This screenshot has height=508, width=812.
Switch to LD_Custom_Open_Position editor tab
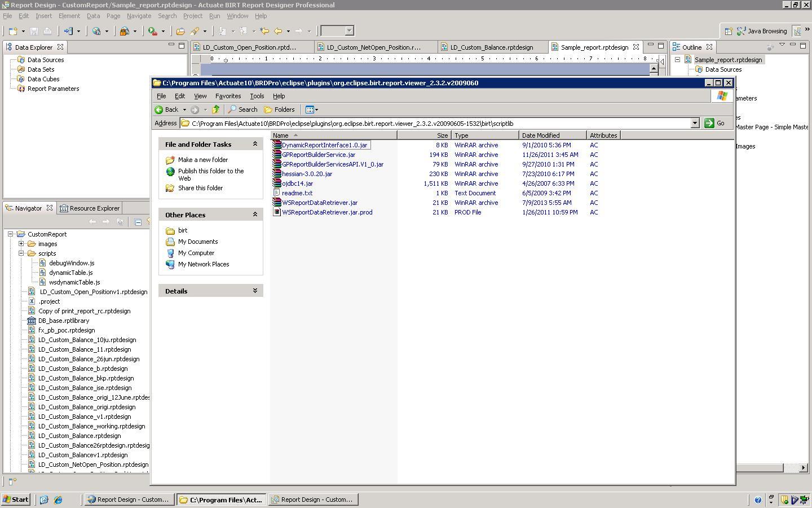[249, 47]
